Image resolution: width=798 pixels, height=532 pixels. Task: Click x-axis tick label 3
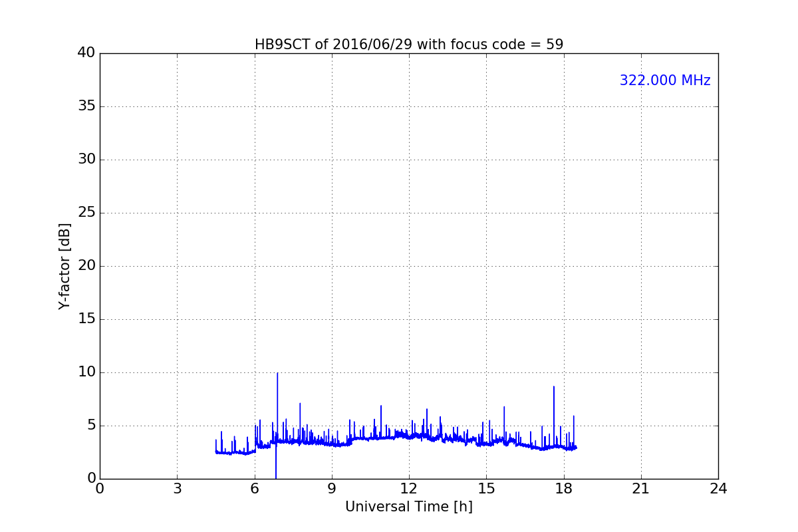pyautogui.click(x=177, y=489)
